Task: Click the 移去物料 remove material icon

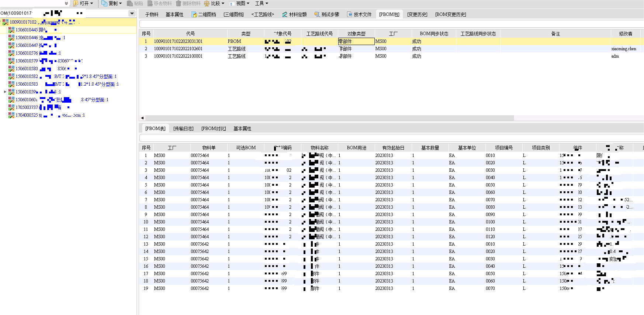Action: (150, 3)
